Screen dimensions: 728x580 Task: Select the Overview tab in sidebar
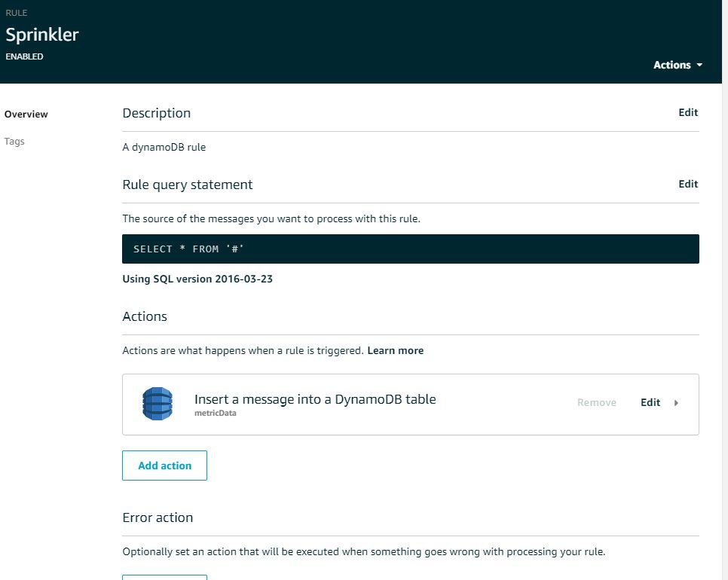point(26,114)
